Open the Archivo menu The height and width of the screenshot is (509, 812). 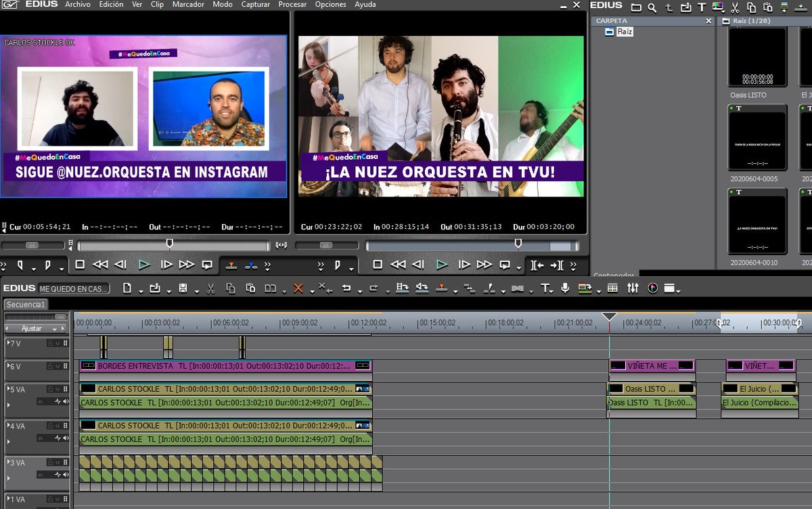point(78,5)
